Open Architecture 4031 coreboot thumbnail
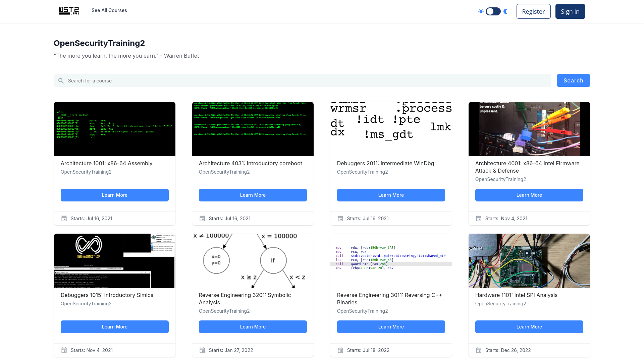The width and height of the screenshot is (644, 362). 253,129
